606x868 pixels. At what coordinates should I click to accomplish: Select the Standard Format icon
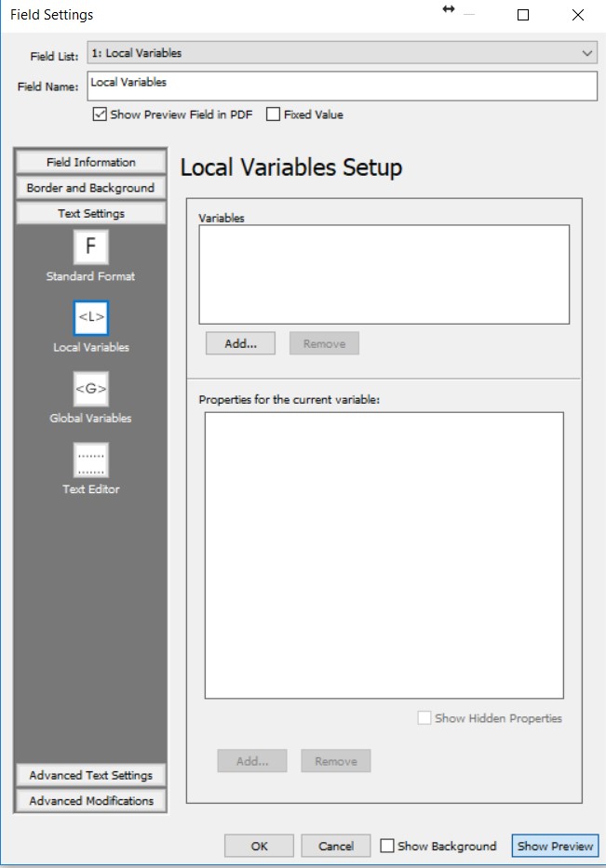point(91,247)
